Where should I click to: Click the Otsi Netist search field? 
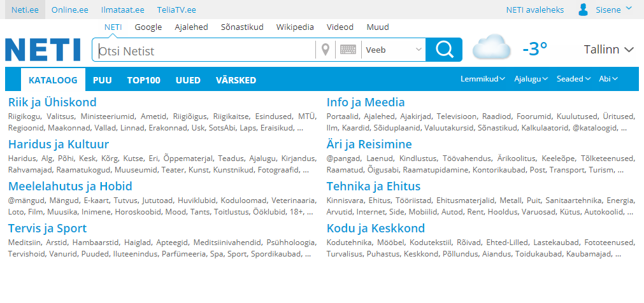(x=204, y=50)
